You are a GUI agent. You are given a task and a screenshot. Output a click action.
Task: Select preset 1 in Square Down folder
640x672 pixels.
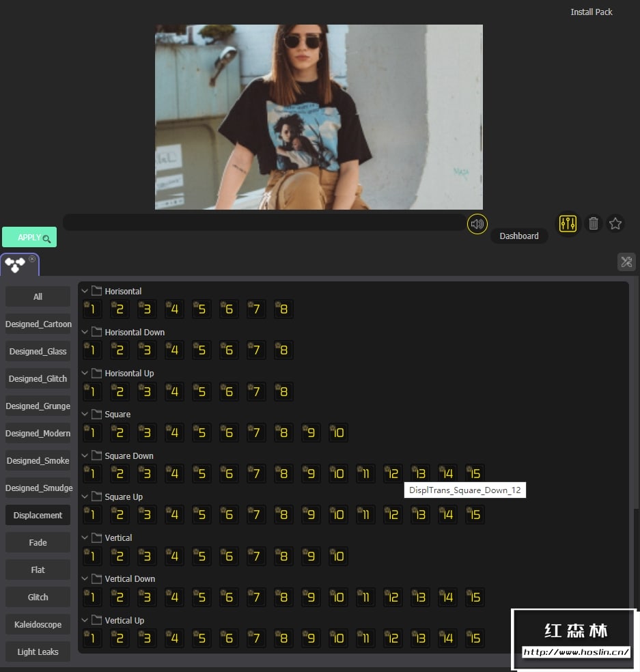[92, 473]
